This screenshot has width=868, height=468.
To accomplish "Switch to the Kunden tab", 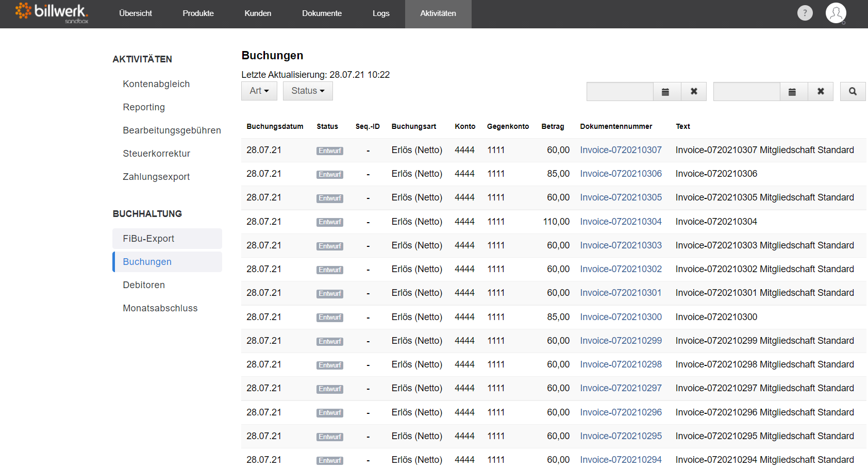I will pos(258,13).
